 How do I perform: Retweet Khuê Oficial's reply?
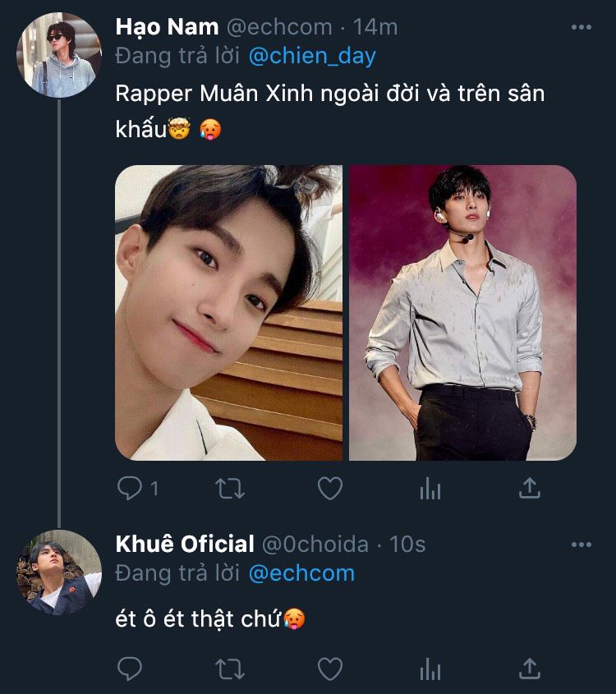coord(230,669)
